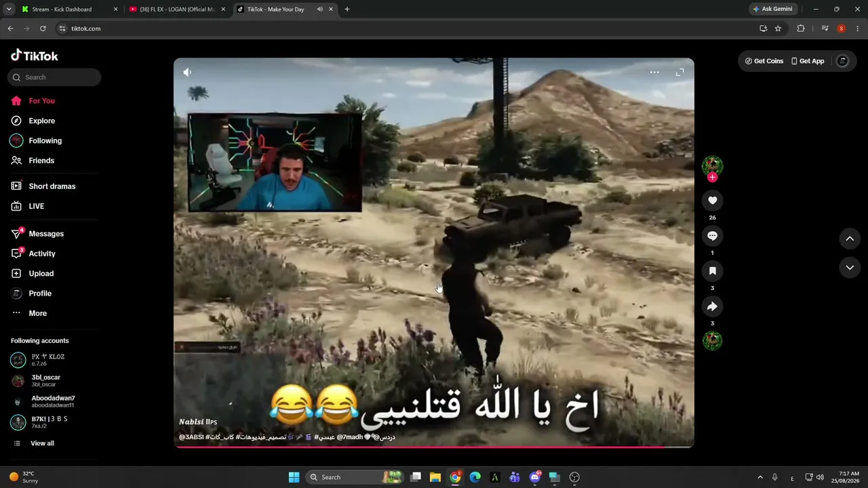Expand following accounts with View all

click(41, 443)
